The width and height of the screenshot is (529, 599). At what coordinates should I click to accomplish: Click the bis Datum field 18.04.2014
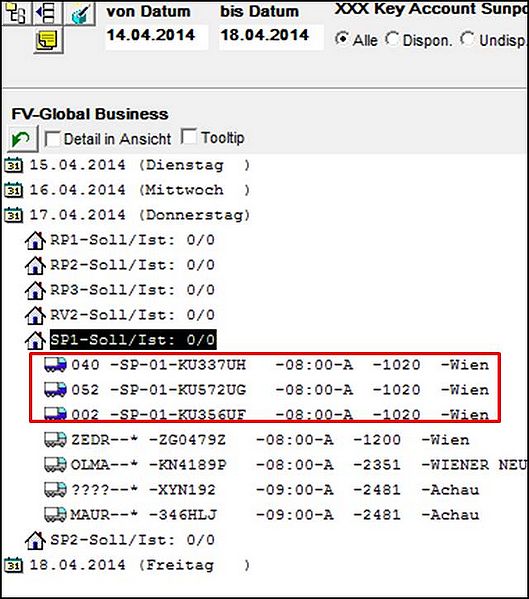coord(271,36)
